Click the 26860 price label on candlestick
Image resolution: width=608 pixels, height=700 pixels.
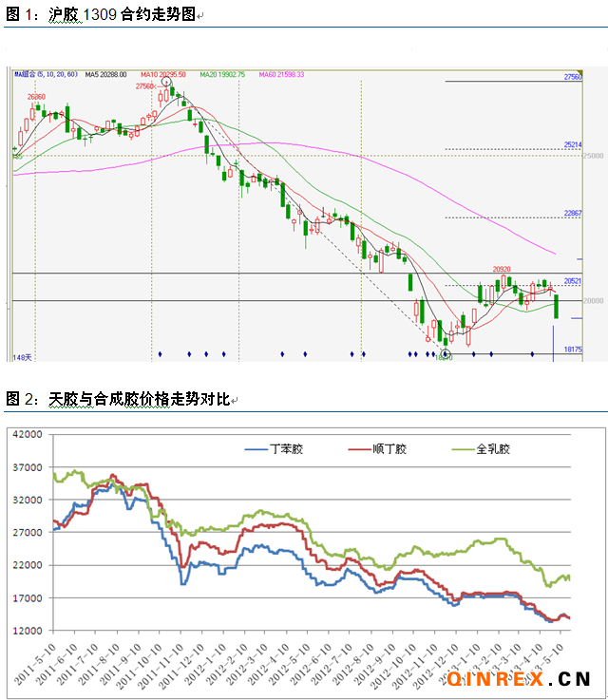coord(36,96)
